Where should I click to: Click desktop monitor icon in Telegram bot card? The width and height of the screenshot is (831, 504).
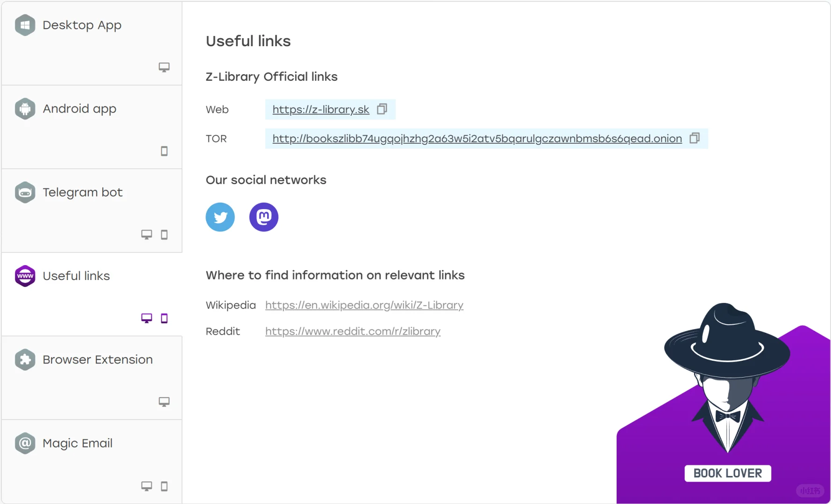coord(147,234)
